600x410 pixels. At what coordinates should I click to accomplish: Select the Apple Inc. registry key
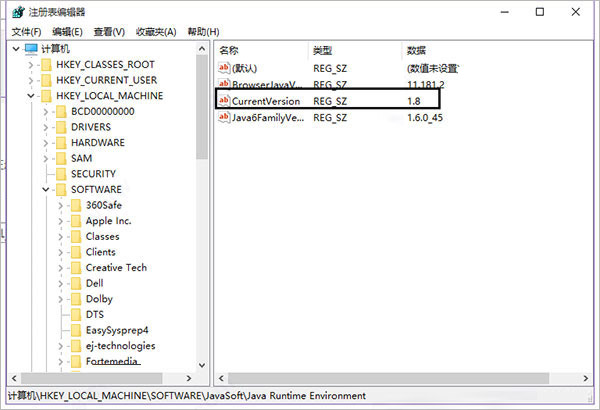coord(109,221)
